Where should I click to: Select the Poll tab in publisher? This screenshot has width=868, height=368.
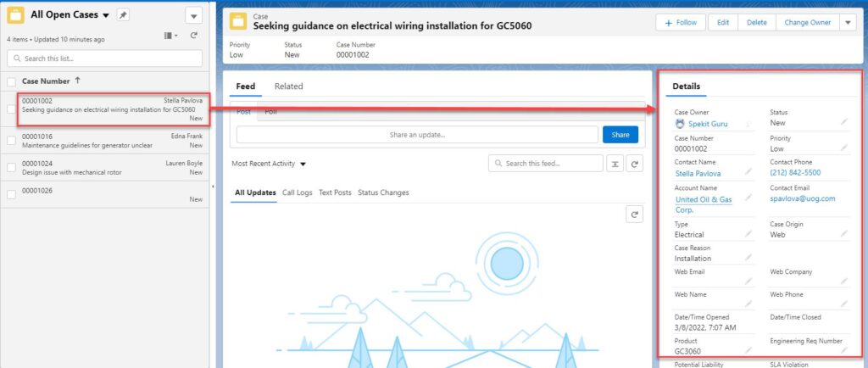click(270, 112)
